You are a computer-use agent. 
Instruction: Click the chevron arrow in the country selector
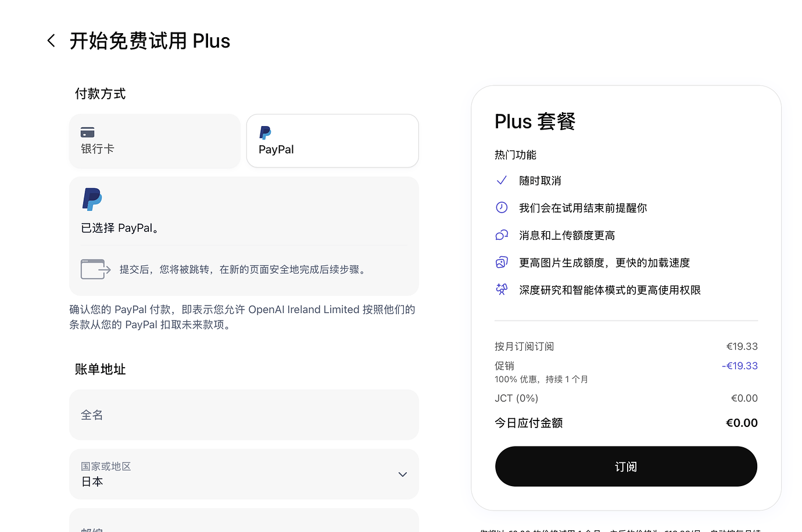click(x=402, y=475)
